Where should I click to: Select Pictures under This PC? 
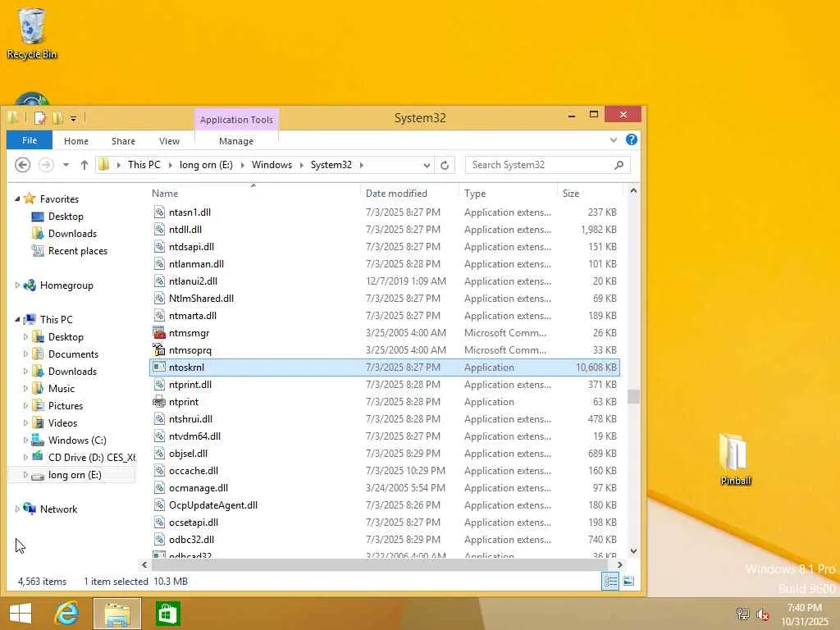click(66, 405)
